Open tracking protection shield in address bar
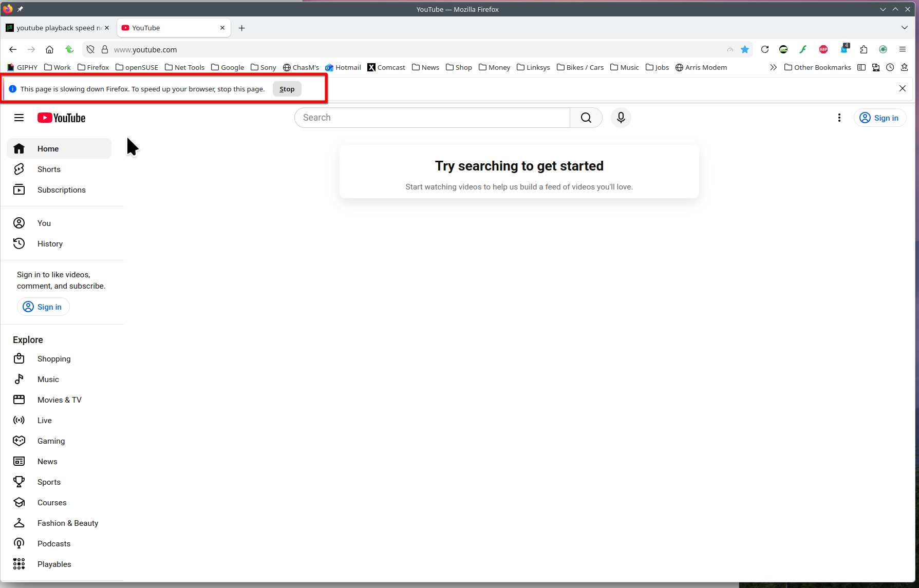 coord(90,49)
